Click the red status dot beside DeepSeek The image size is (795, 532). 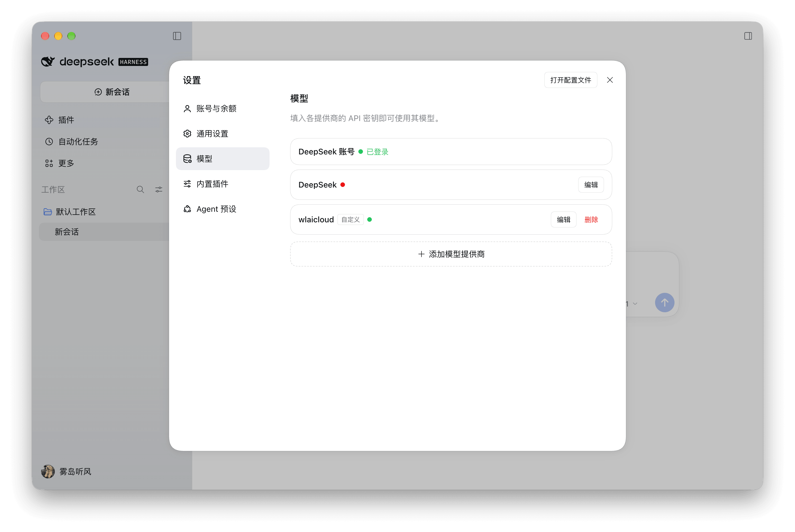tap(342, 185)
